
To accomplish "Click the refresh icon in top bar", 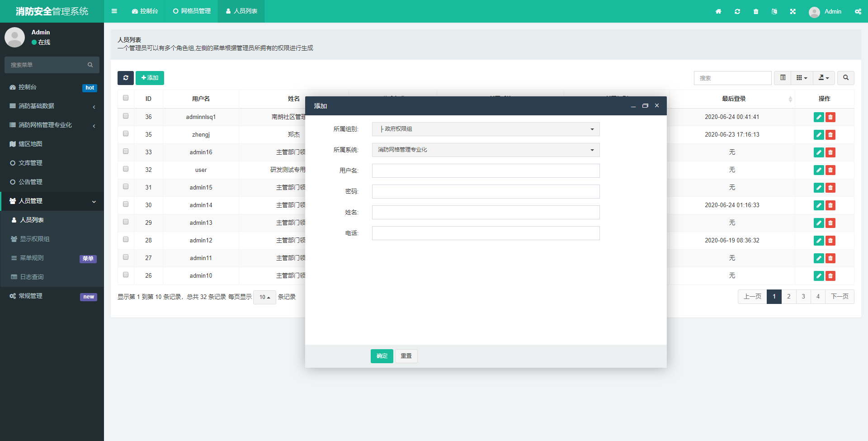I will pos(737,11).
